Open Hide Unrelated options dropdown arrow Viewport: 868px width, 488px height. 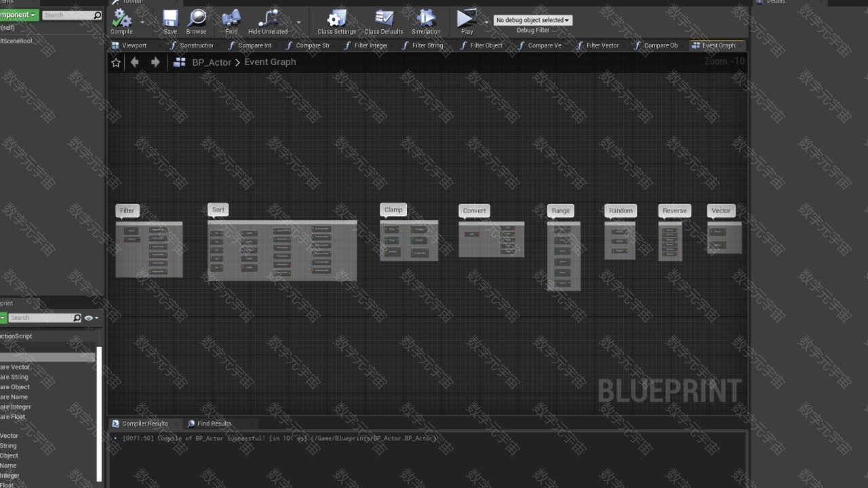298,22
